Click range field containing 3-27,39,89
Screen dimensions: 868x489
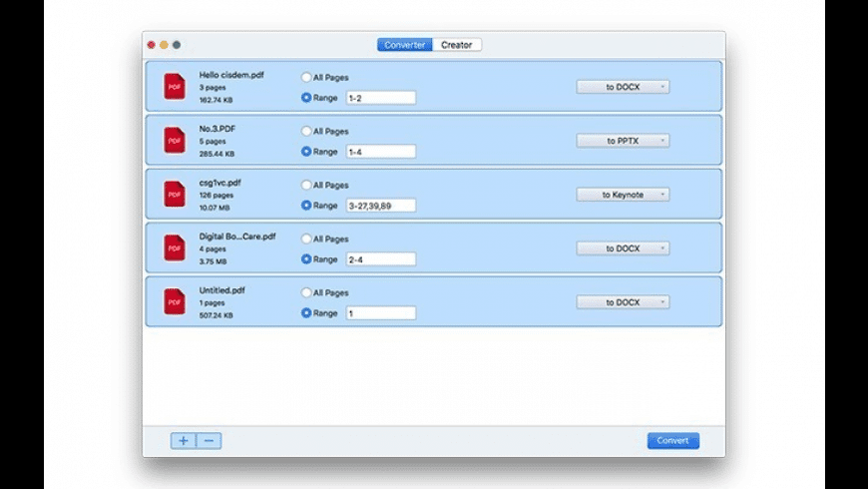381,206
